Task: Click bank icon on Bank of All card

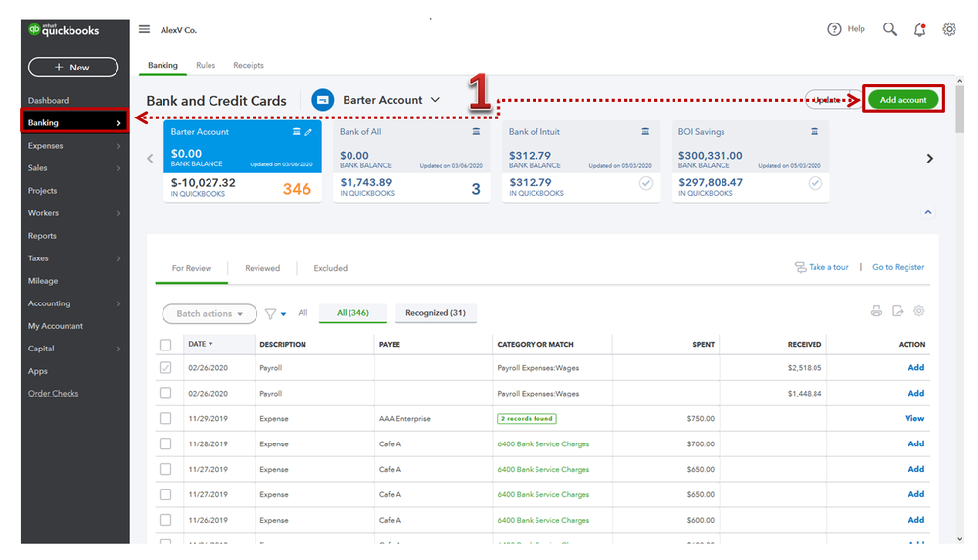Action: point(476,131)
